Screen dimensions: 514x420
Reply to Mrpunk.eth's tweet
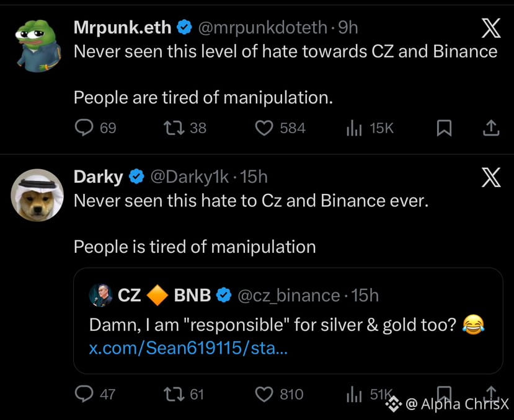tap(84, 128)
